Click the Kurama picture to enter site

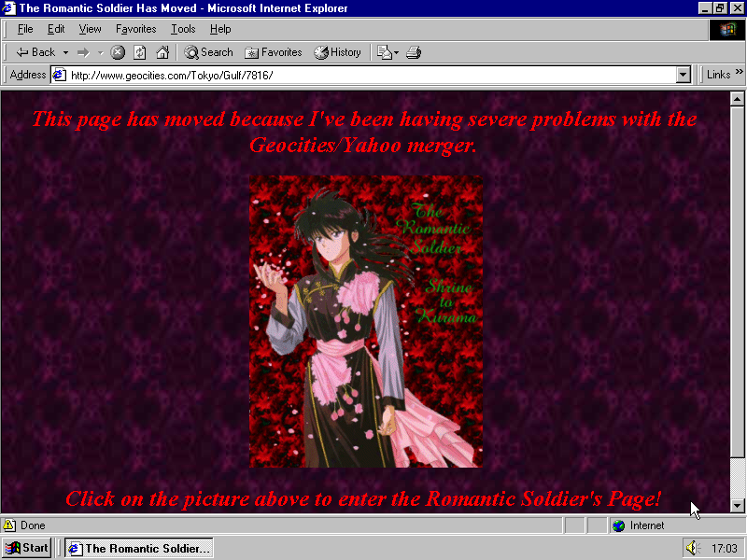[x=366, y=321]
